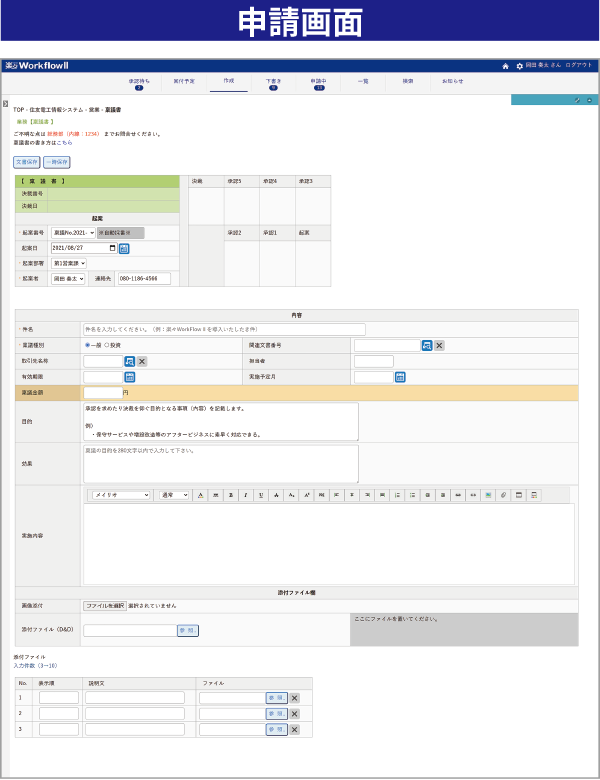Click the 件名 subject input field
Image resolution: width=600 pixels, height=780 pixels.
point(224,329)
